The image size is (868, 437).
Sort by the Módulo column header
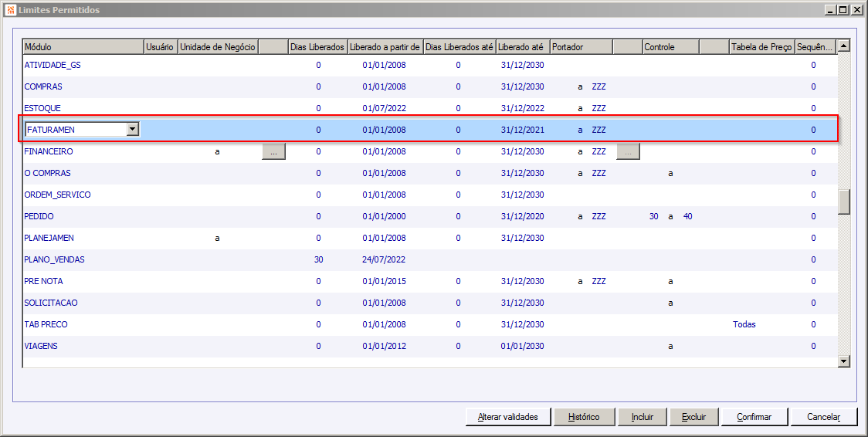pyautogui.click(x=83, y=47)
